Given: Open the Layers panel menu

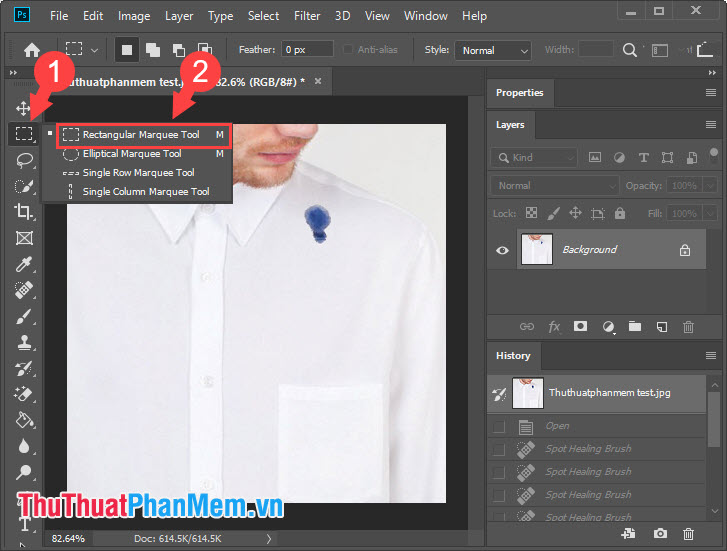Looking at the screenshot, I should tap(710, 124).
